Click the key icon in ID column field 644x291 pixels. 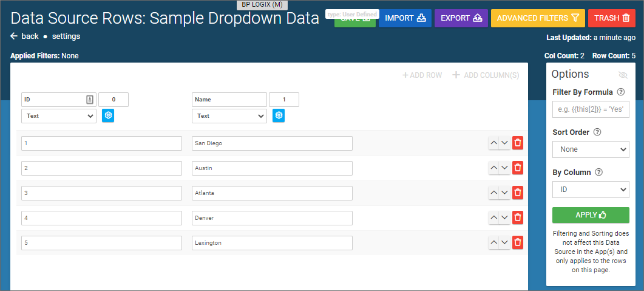[x=89, y=100]
